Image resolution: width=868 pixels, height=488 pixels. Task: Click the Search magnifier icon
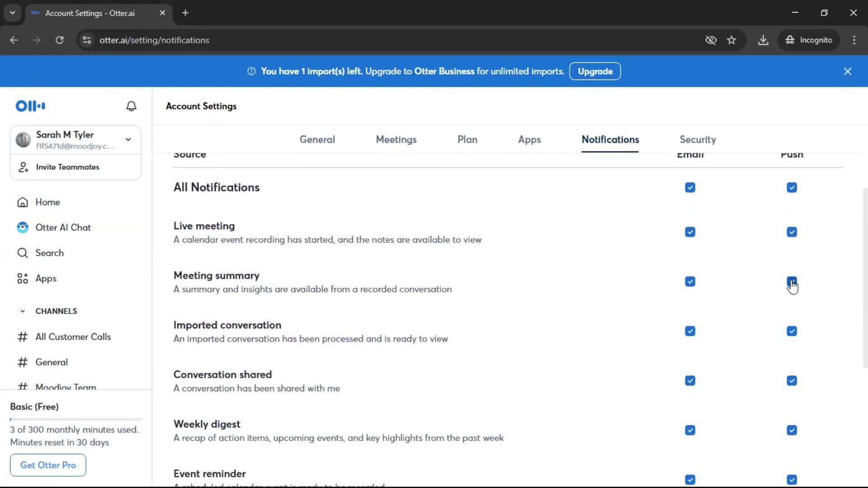click(23, 253)
